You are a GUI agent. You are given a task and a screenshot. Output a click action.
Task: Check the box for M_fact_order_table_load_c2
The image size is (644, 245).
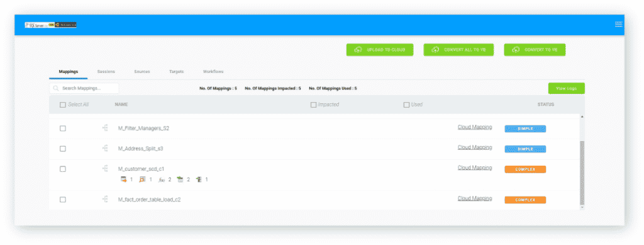(63, 200)
